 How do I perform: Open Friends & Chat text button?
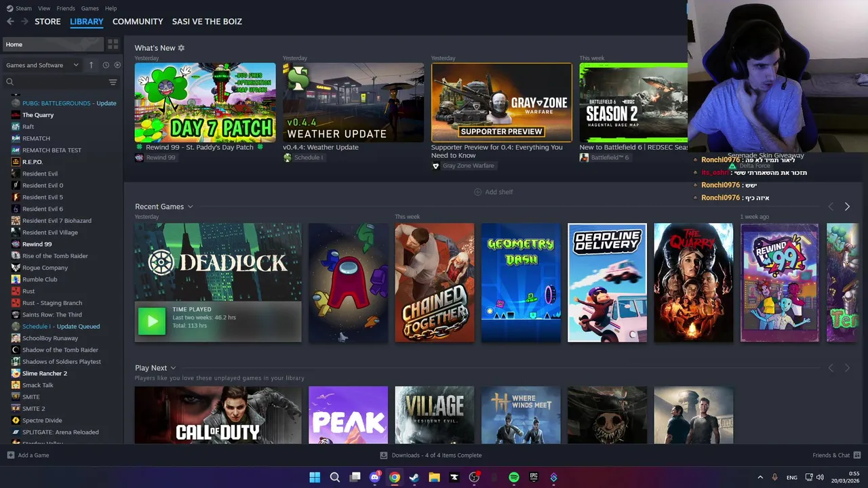point(831,455)
